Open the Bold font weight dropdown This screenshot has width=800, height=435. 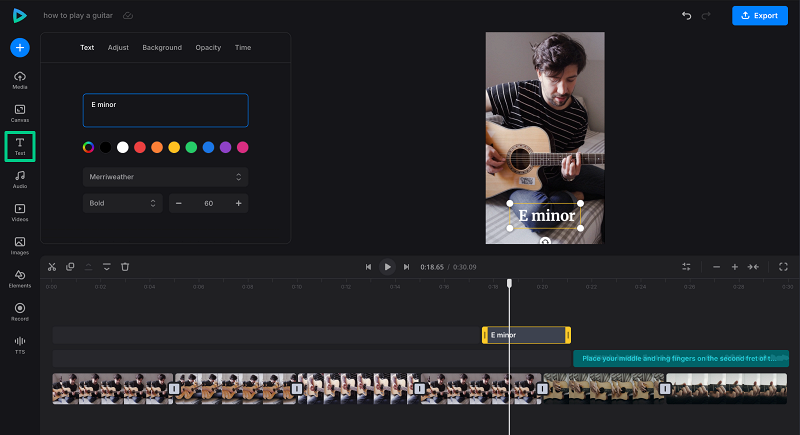pyautogui.click(x=122, y=203)
